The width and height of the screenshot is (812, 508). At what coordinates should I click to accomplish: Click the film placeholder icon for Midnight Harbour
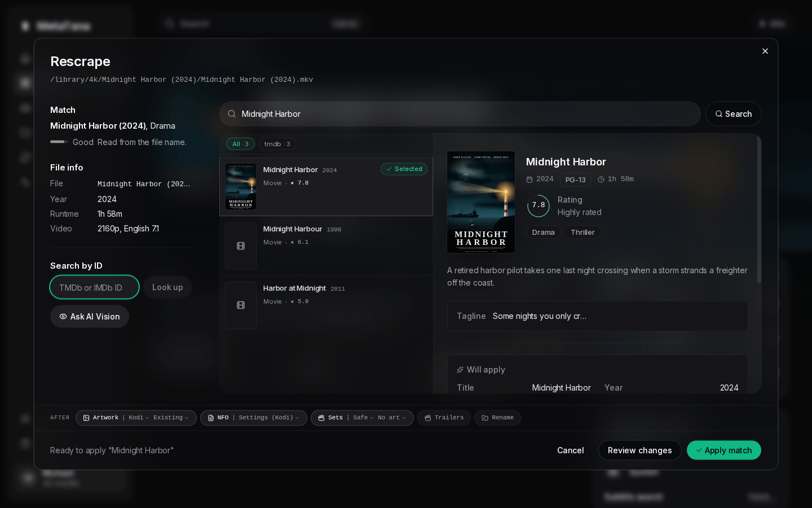point(241,246)
